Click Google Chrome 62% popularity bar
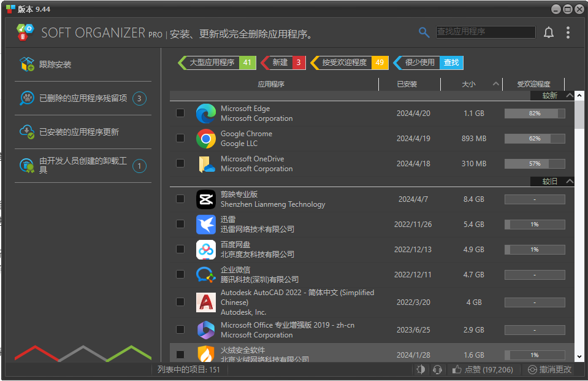Image resolution: width=588 pixels, height=381 pixels. coord(535,139)
